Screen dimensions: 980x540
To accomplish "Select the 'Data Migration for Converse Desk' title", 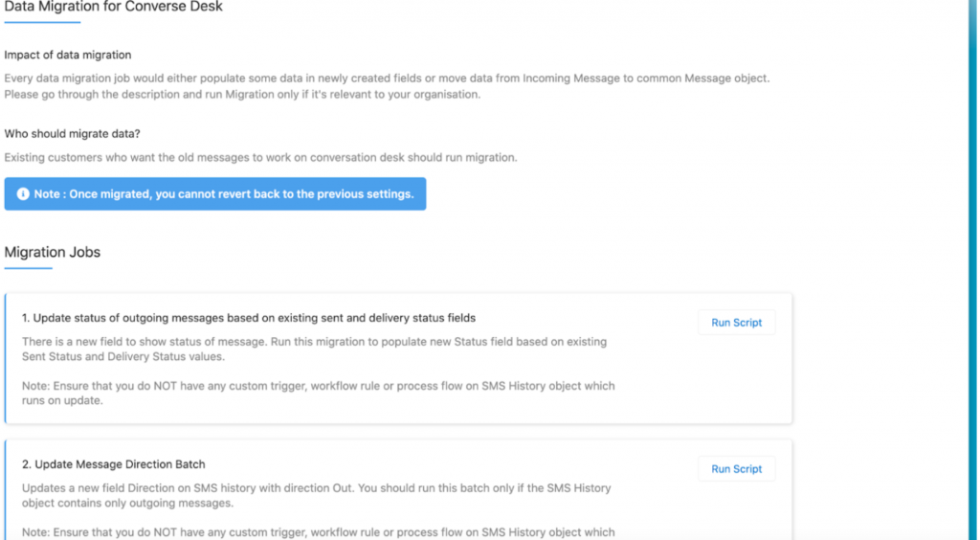I will pos(113,7).
